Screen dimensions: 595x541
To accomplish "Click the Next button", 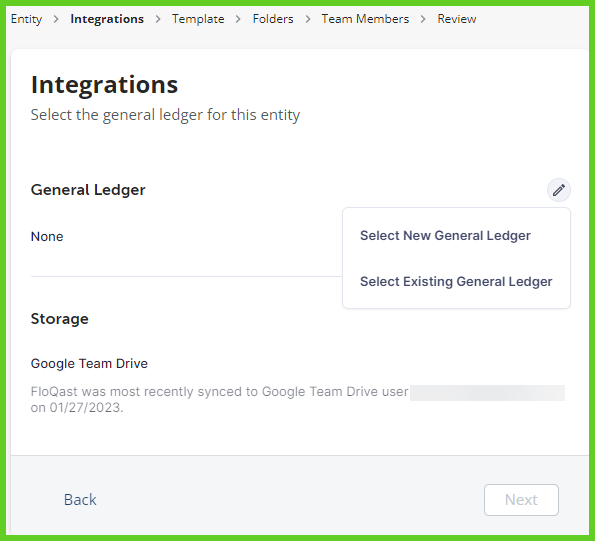I will [521, 500].
